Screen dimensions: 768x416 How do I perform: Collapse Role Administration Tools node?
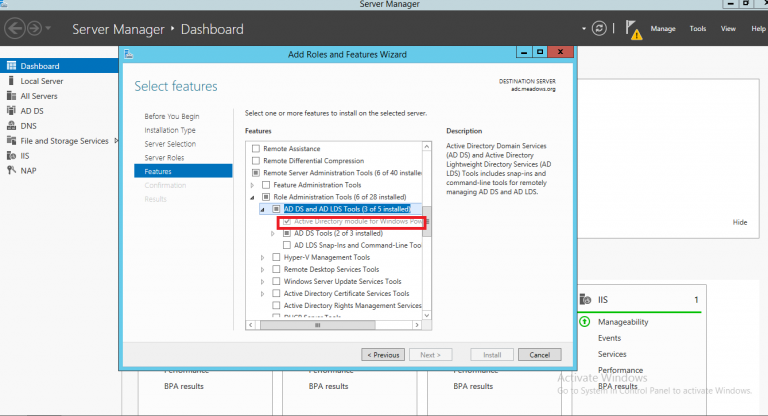point(252,197)
